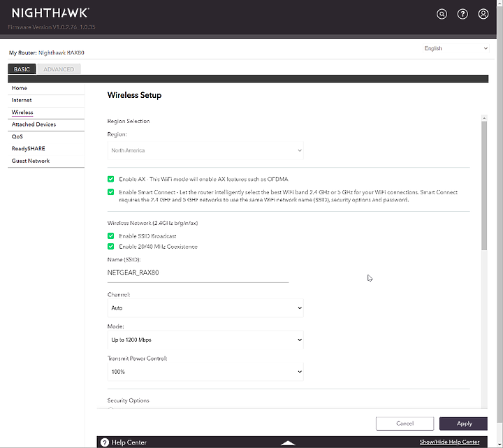Image resolution: width=503 pixels, height=448 pixels.
Task: Click the Security Options label
Action: (x=129, y=400)
